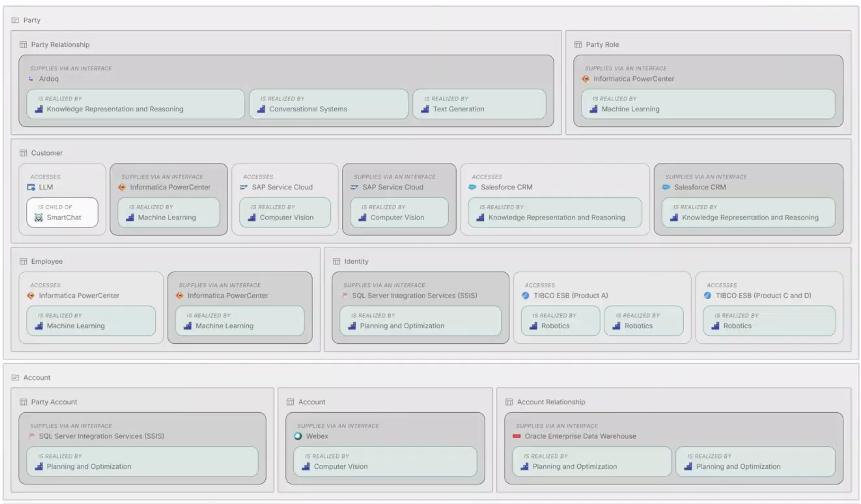Image resolution: width=861 pixels, height=504 pixels.
Task: Click the SmartChat icon inside Customer
Action: point(37,217)
